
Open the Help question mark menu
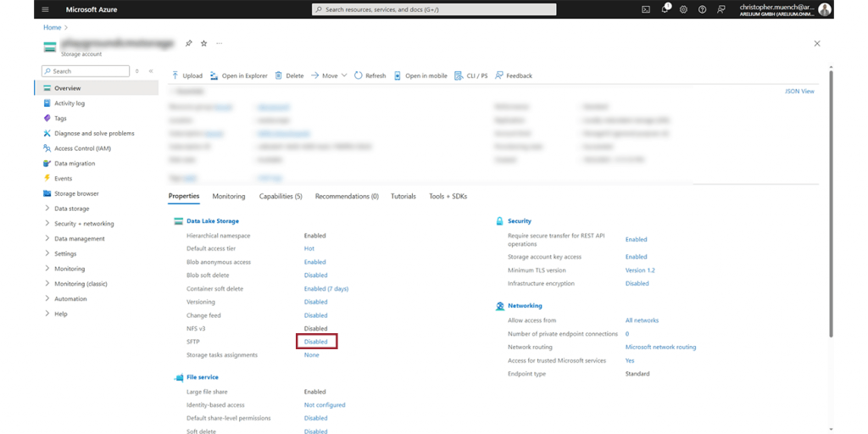tap(702, 9)
